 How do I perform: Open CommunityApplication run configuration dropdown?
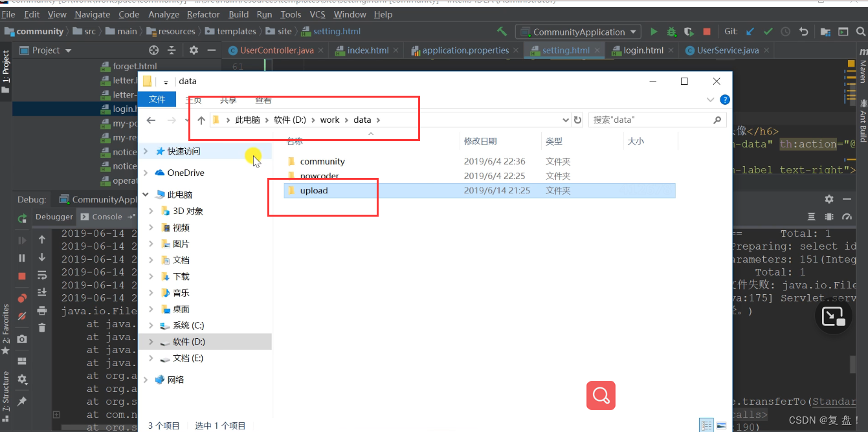tap(578, 31)
